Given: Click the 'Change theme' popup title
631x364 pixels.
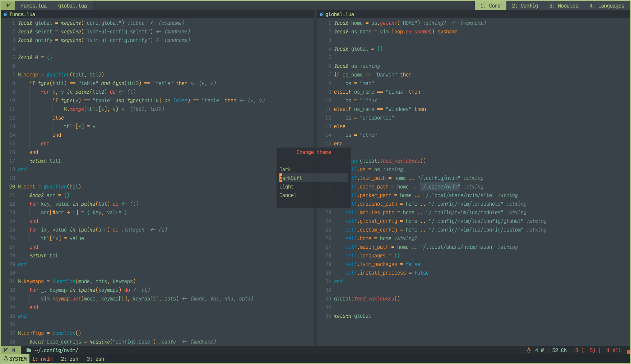Looking at the screenshot, I should click(314, 152).
